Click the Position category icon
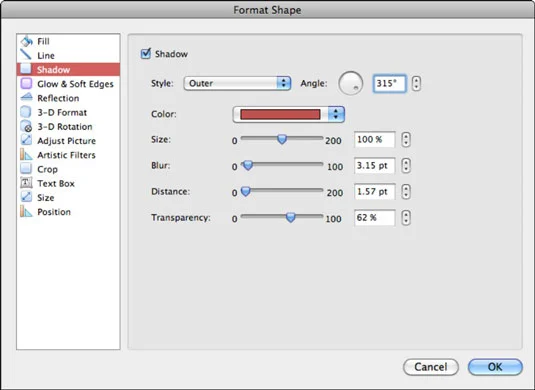 pos(26,212)
